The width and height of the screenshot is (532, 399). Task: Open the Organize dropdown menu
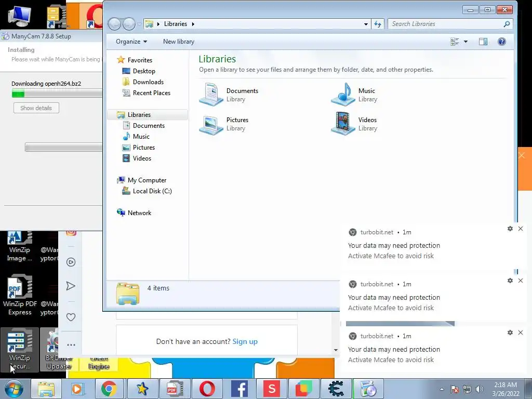[x=131, y=42]
